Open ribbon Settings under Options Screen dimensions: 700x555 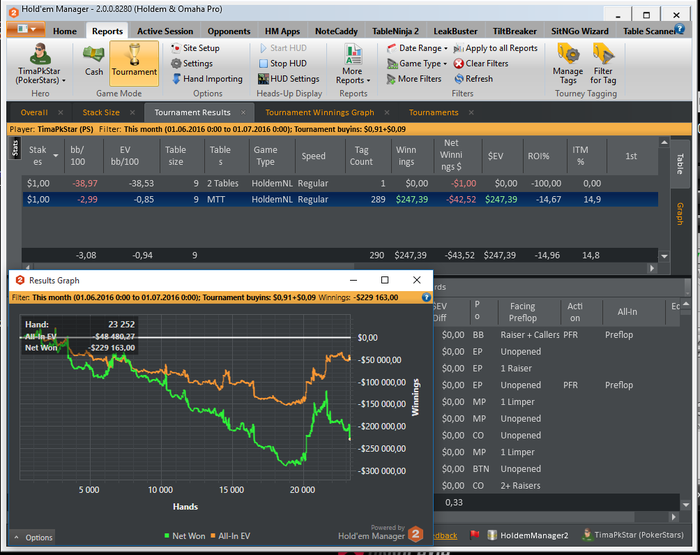tap(192, 63)
